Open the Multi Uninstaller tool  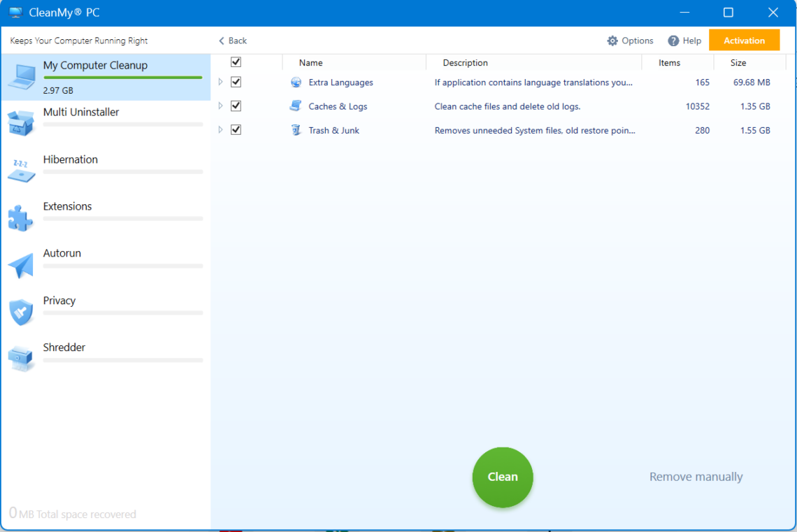pyautogui.click(x=20, y=122)
